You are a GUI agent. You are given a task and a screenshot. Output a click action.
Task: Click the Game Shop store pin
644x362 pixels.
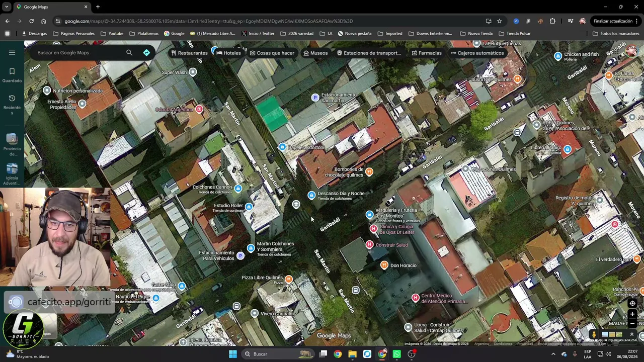182,286
